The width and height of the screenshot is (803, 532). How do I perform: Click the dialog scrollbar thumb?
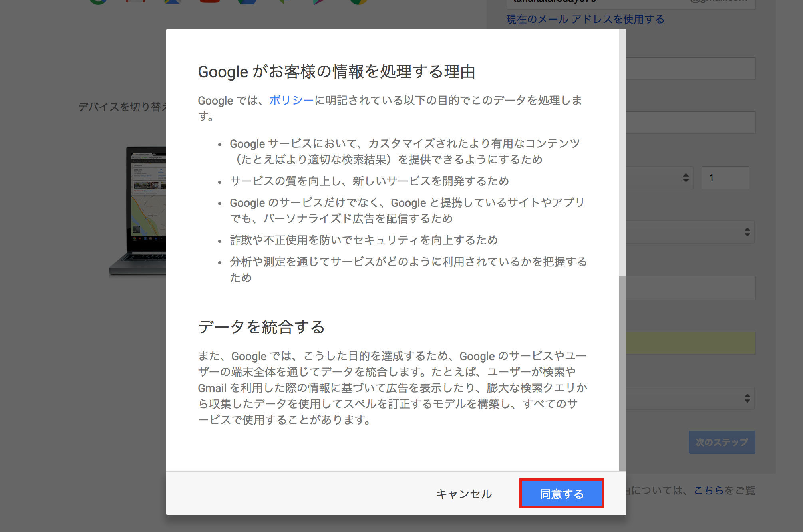tap(622, 373)
